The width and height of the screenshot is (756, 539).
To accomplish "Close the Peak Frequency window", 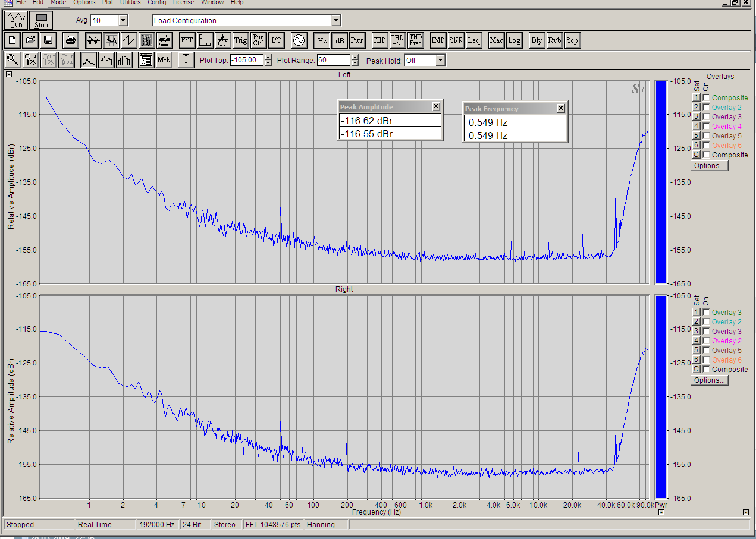I will [561, 108].
